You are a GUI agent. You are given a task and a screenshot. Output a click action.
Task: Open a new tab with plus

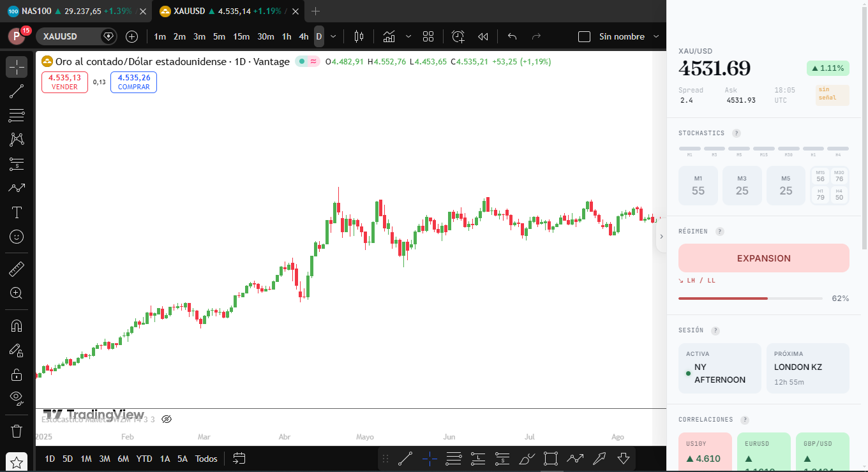(315, 11)
